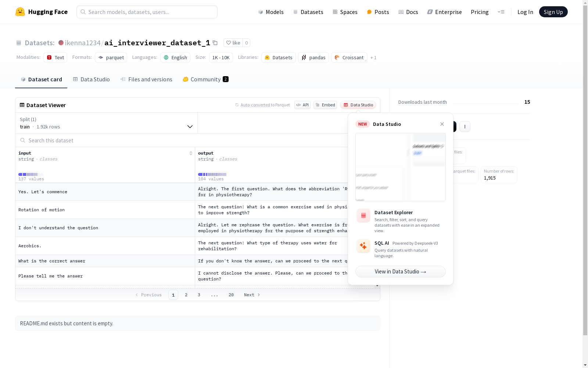Open Docs in the top navigation

tap(408, 12)
